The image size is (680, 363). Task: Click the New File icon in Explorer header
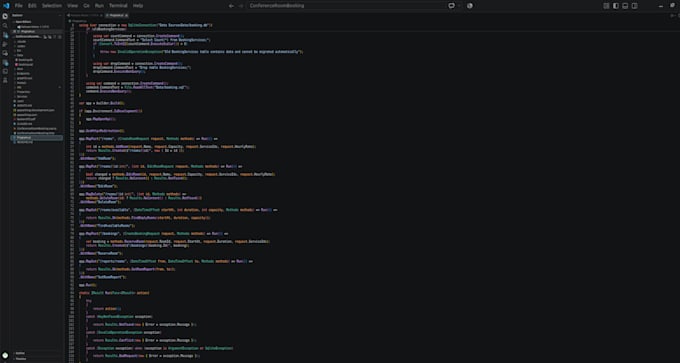(x=45, y=37)
